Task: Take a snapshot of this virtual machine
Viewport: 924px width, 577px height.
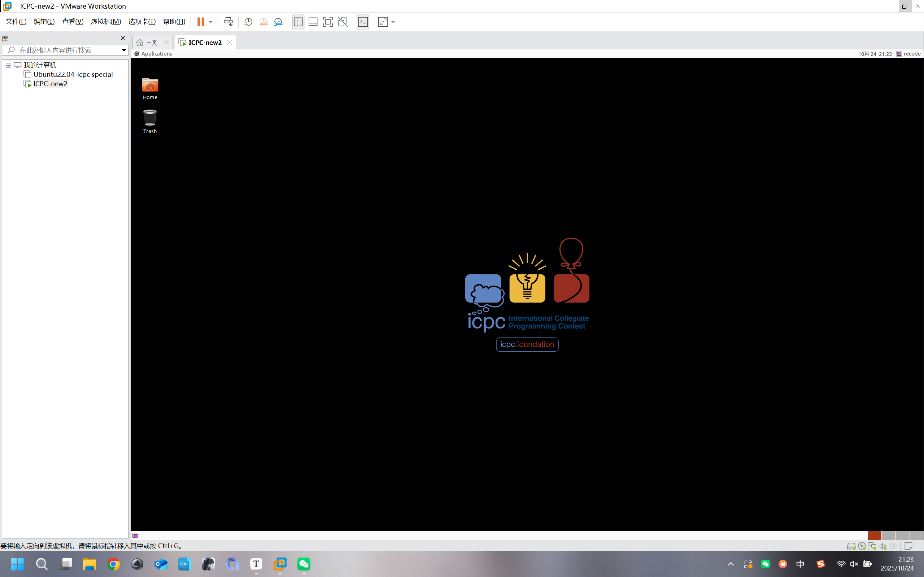Action: pos(248,22)
